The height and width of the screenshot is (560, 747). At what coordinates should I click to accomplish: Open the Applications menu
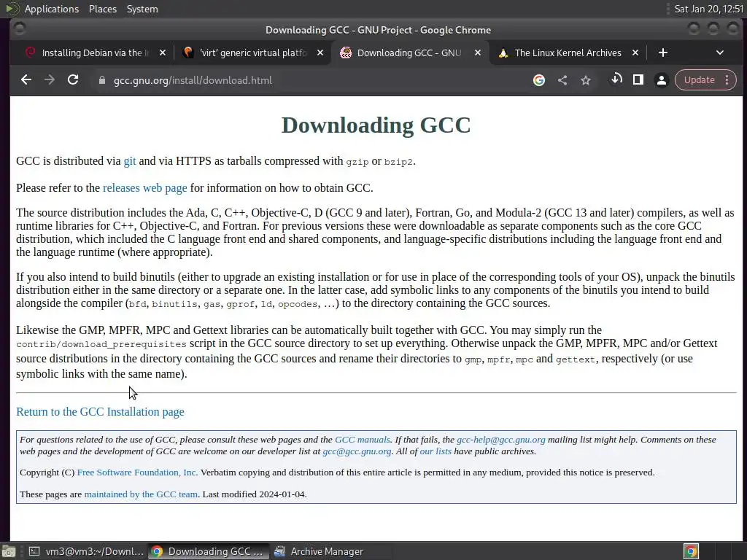click(52, 9)
